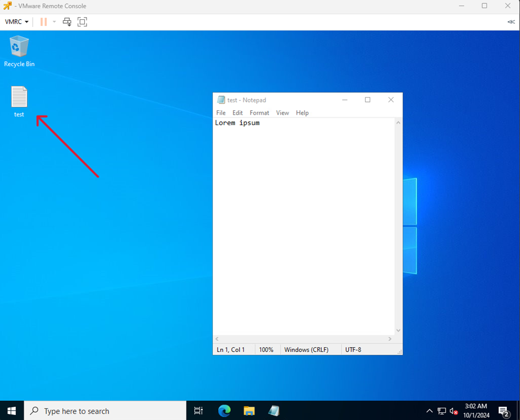The image size is (520, 420).
Task: Open the Format menu in Notepad
Action: point(259,113)
